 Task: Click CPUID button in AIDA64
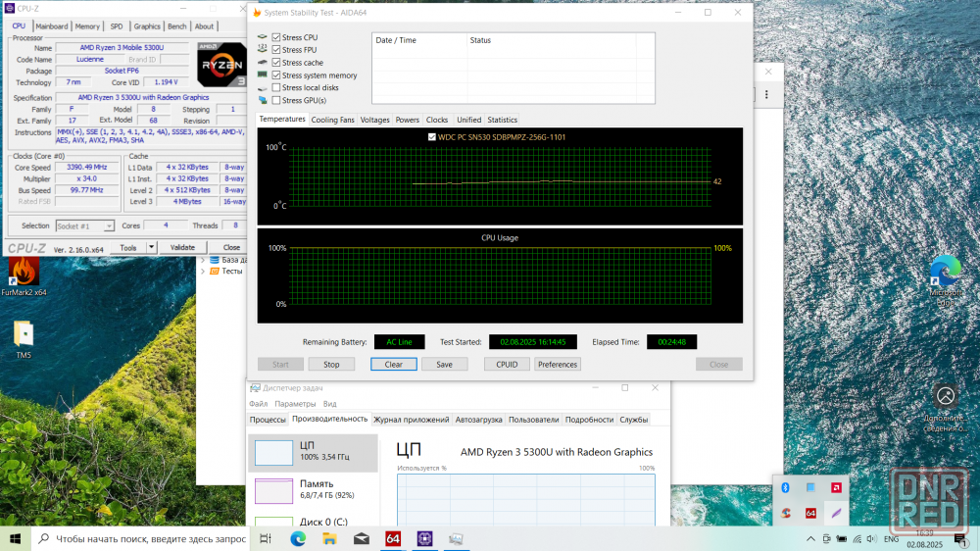click(507, 364)
